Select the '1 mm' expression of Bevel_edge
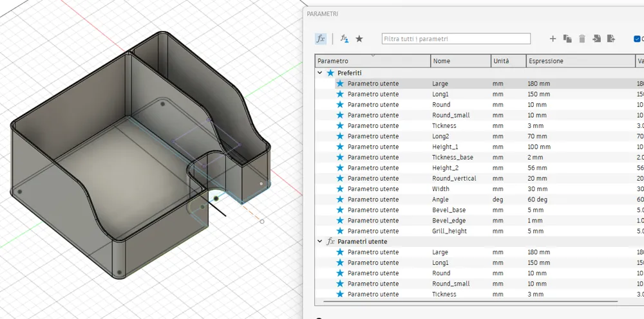 coord(535,221)
